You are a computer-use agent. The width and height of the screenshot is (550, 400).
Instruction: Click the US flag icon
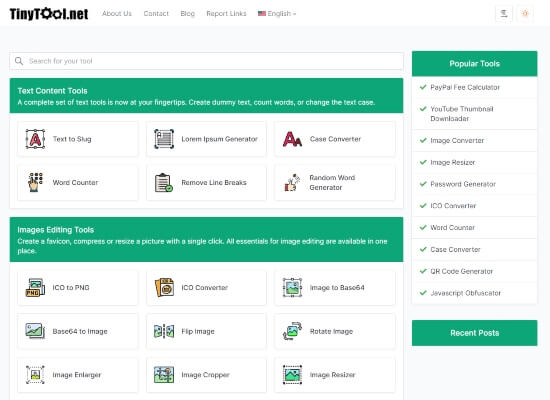(262, 14)
